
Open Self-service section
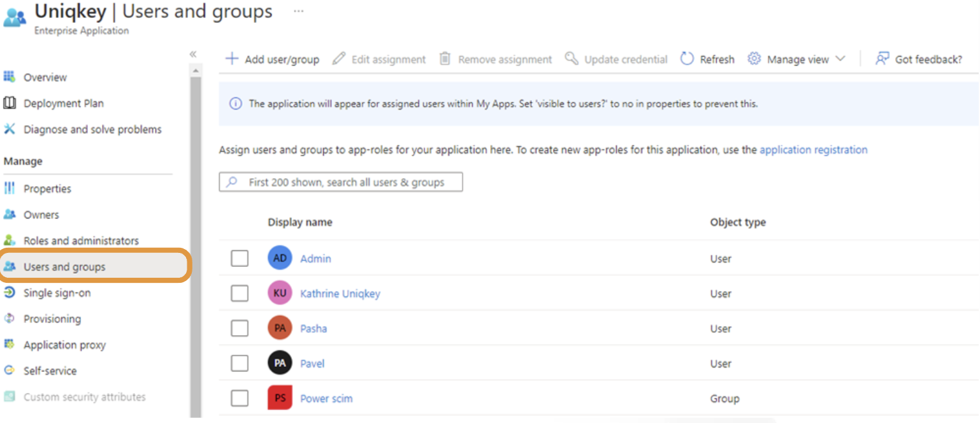50,371
